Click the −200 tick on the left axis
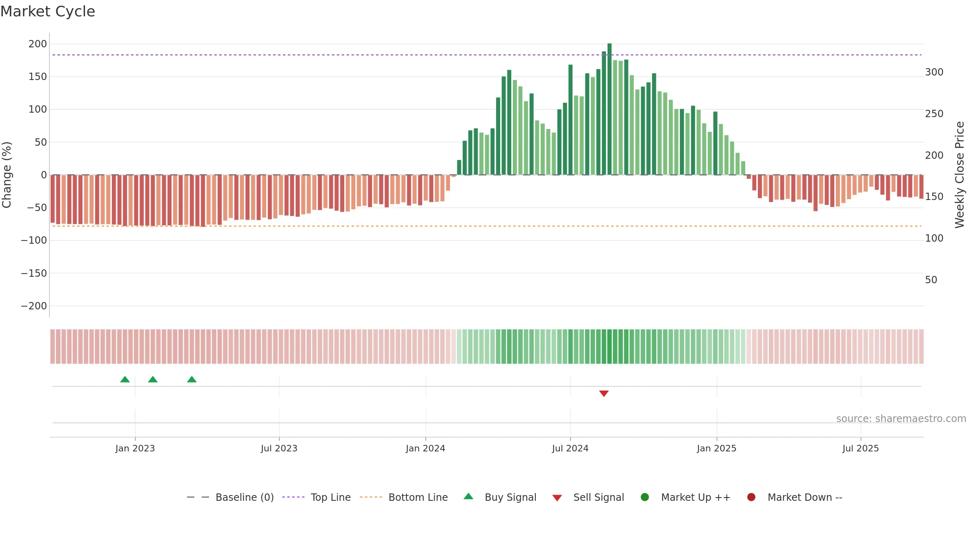 coord(34,306)
